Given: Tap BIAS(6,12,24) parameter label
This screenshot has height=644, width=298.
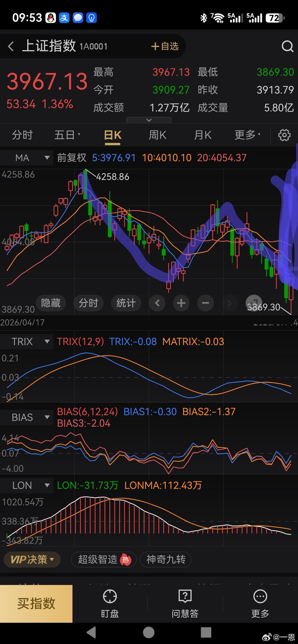Looking at the screenshot, I should [x=87, y=412].
